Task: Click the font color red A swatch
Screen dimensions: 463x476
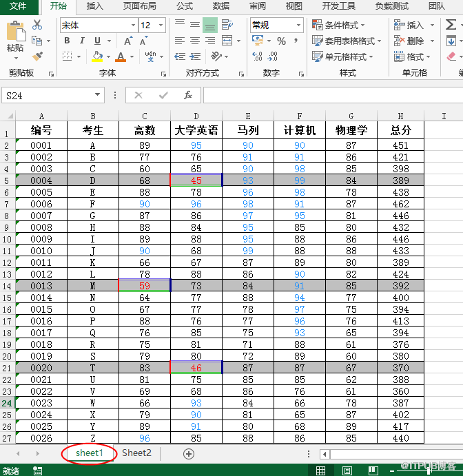Action: click(x=121, y=56)
